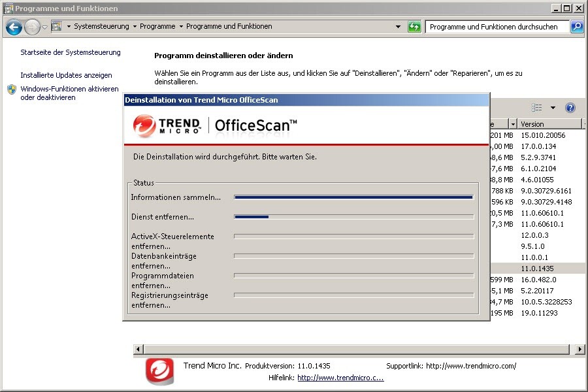Click the Control Panel icon in address bar
The width and height of the screenshot is (588, 392).
57,27
